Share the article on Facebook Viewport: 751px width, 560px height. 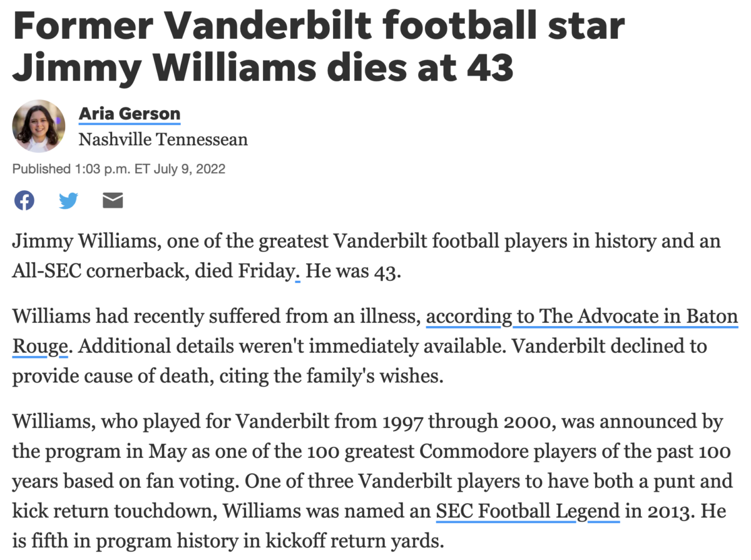pos(24,200)
